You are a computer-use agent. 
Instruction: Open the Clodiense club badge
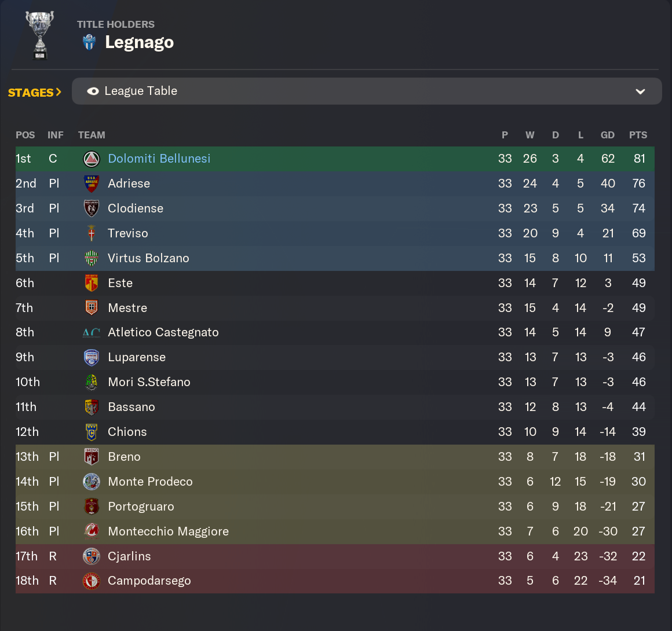(x=92, y=208)
